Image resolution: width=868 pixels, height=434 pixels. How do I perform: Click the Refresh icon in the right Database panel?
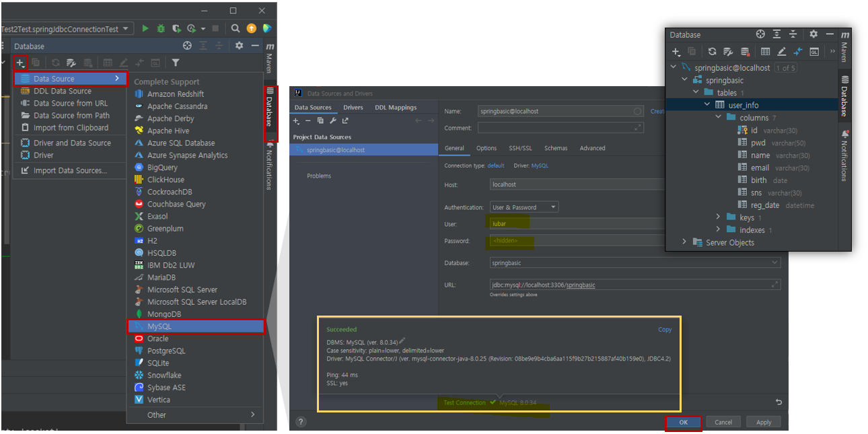pyautogui.click(x=712, y=51)
